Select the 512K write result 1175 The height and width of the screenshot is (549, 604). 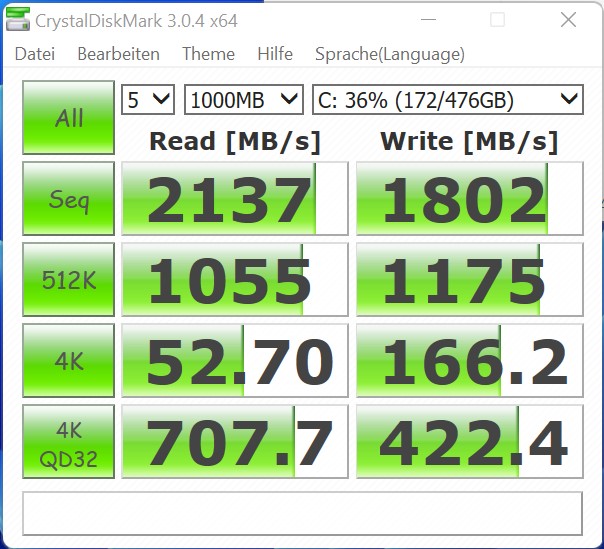click(470, 279)
